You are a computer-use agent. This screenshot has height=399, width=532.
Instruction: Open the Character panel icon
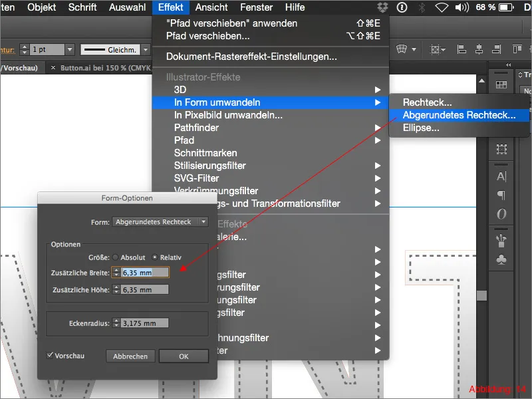click(x=501, y=176)
